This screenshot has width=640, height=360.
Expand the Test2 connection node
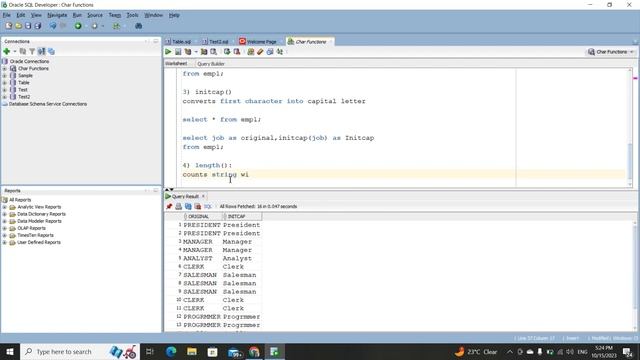tap(4, 97)
